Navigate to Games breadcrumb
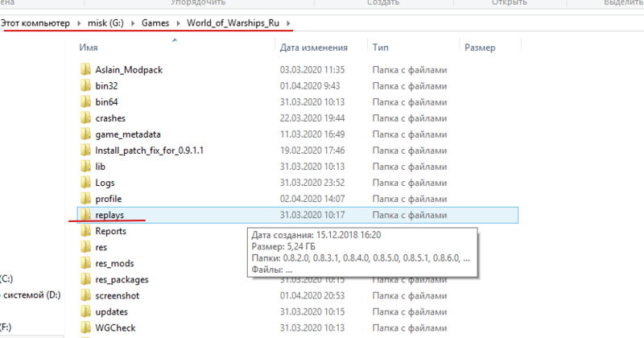Viewport: 644px width, 338px height. pyautogui.click(x=155, y=23)
